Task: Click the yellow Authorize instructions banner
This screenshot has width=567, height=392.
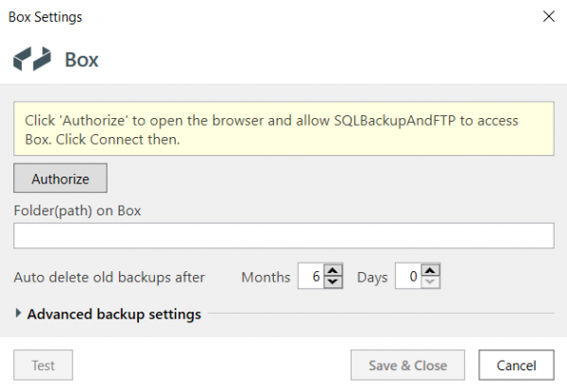Action: 283,129
